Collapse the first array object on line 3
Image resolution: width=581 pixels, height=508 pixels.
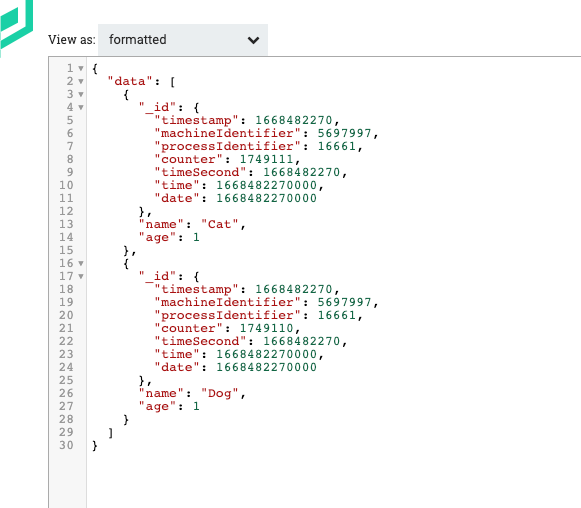81,94
